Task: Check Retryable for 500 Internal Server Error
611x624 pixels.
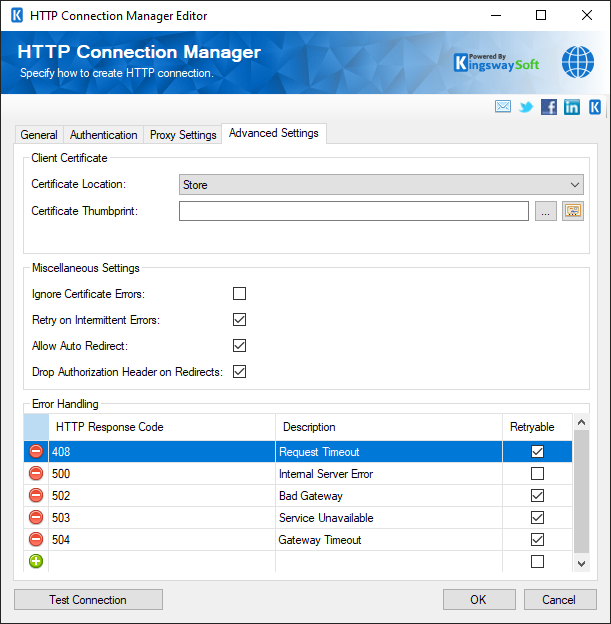Action: tap(538, 474)
